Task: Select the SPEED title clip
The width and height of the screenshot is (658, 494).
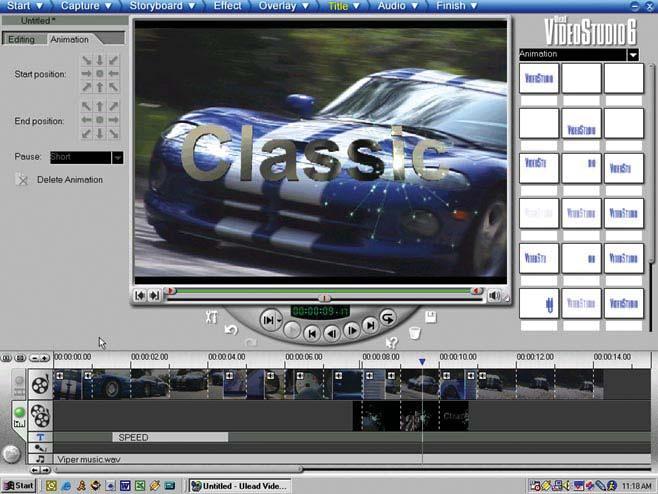Action: [170, 437]
